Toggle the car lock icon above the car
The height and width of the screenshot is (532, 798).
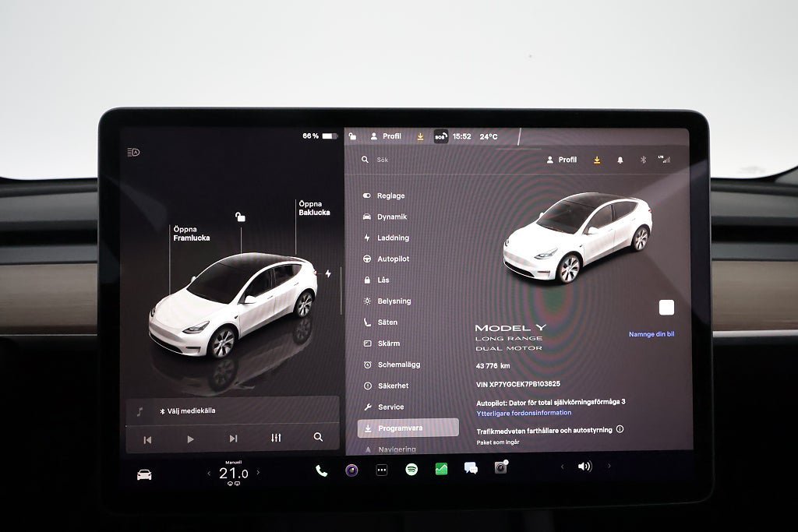240,217
